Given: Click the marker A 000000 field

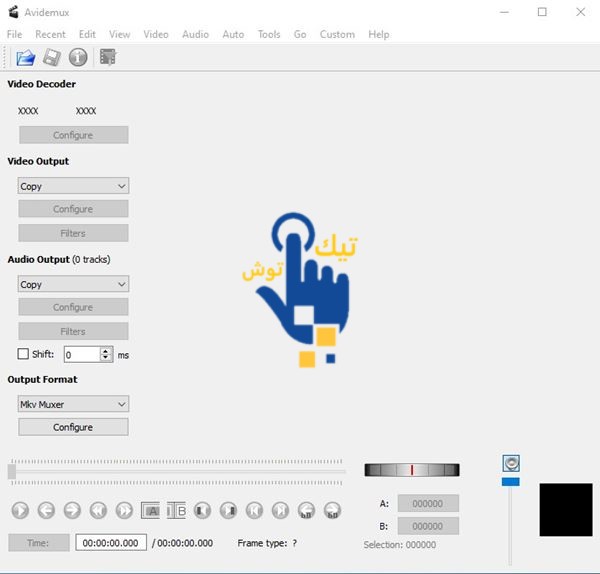Looking at the screenshot, I should [x=428, y=504].
